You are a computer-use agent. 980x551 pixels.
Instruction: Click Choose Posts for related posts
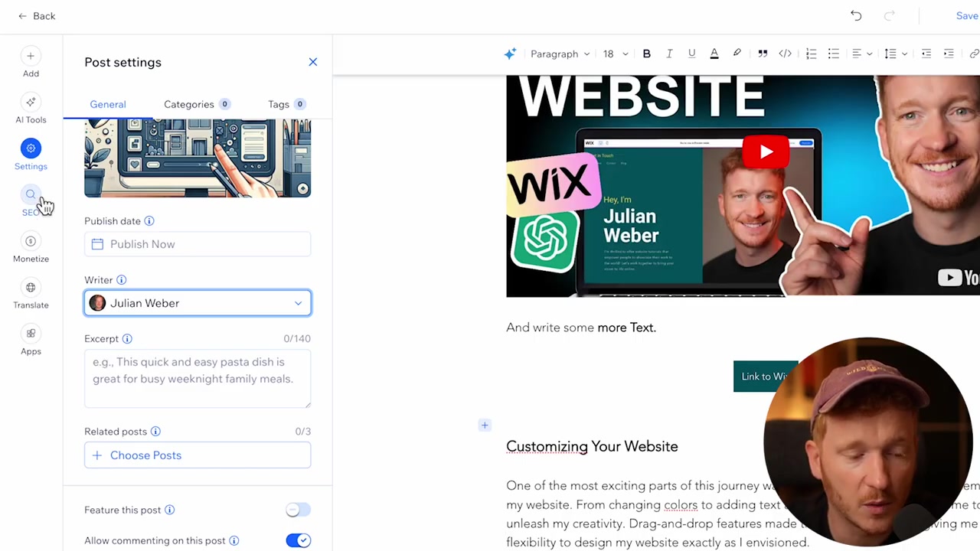point(198,455)
